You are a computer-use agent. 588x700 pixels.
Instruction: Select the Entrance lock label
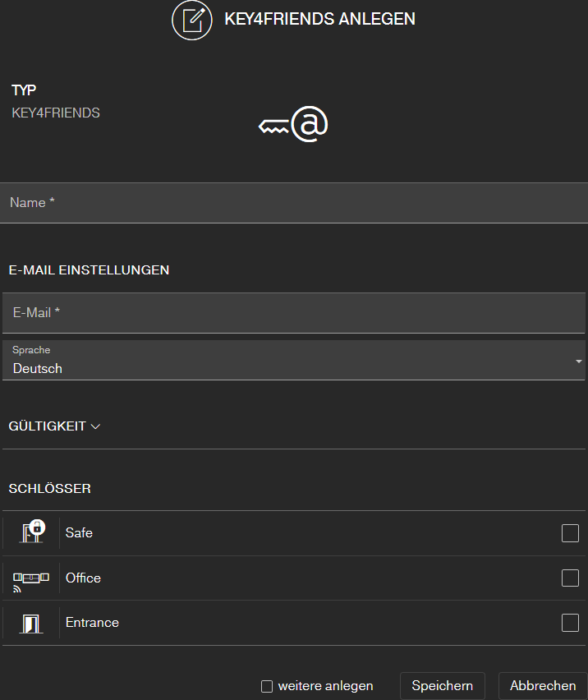[x=92, y=623]
